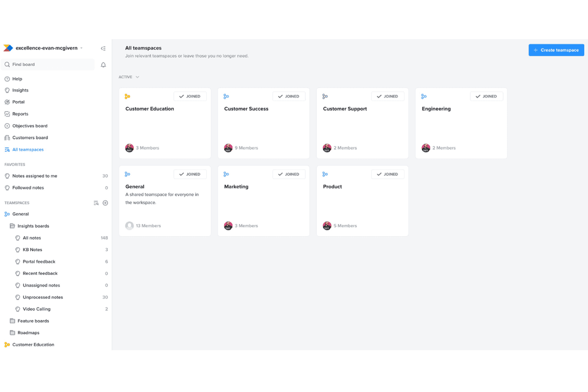Click the browse teamspaces icon beside TEAMSPACES header
Screen dimensions: 588x392
(96, 203)
